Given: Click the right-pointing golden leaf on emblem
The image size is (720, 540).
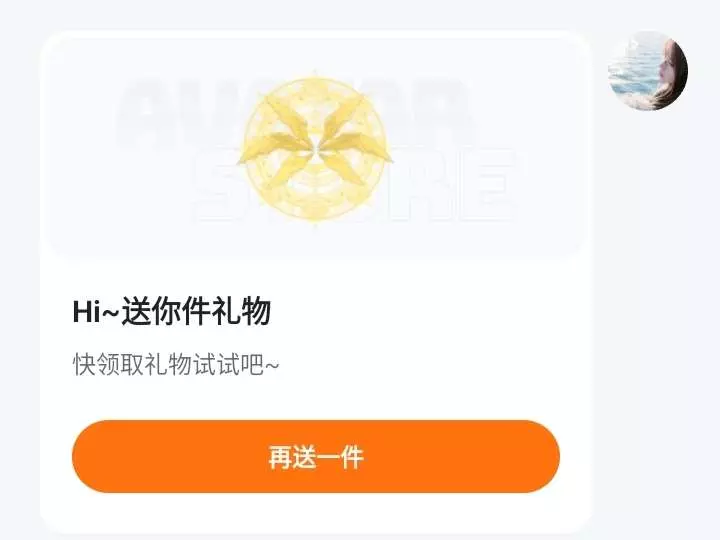Looking at the screenshot, I should pyautogui.click(x=360, y=148).
